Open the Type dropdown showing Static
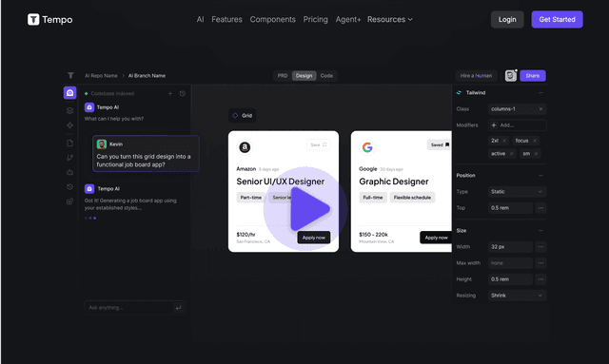609x364 pixels. [517, 192]
